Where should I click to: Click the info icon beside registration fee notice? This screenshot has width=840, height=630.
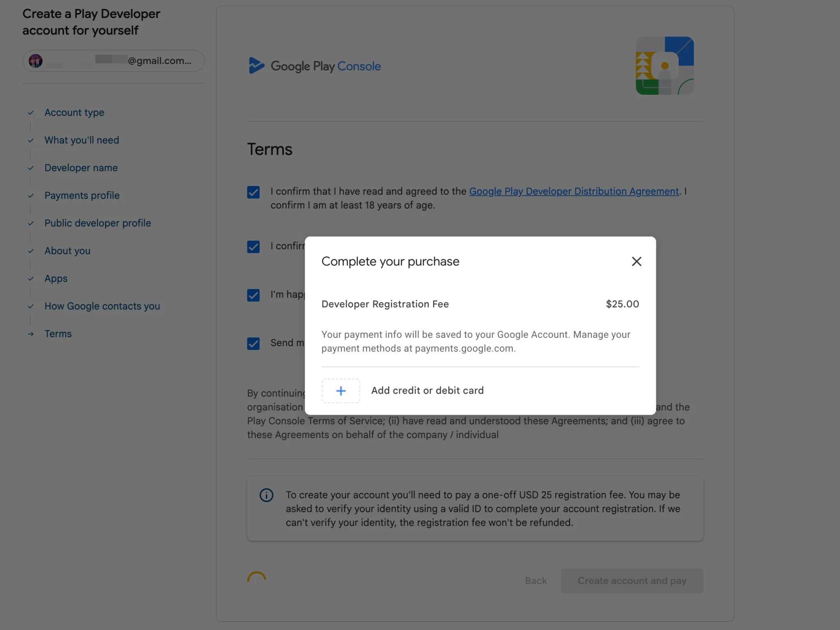pyautogui.click(x=266, y=495)
